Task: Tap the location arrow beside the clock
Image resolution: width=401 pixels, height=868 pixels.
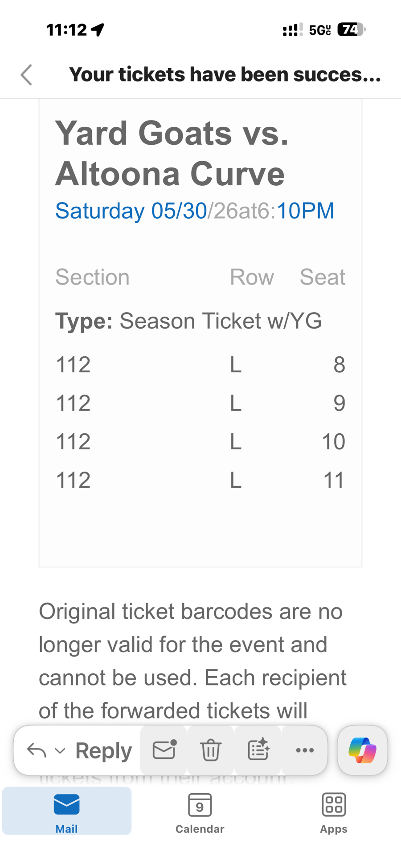Action: 98,30
